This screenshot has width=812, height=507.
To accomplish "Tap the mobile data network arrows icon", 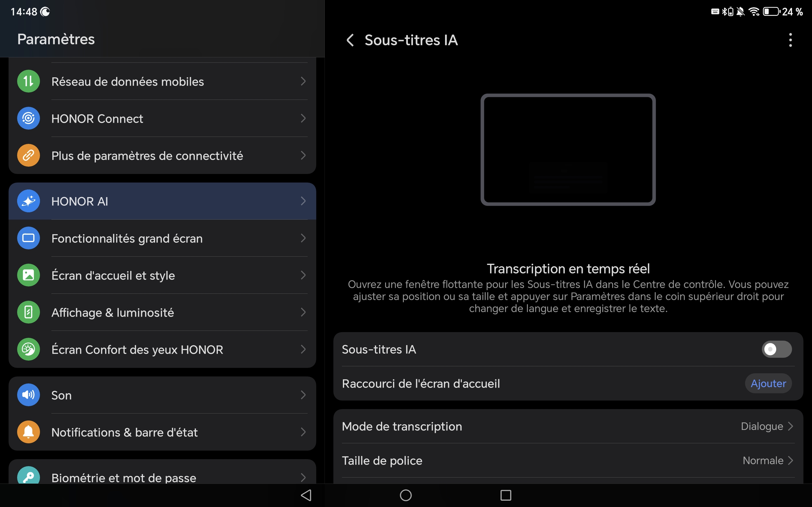I will 29,81.
